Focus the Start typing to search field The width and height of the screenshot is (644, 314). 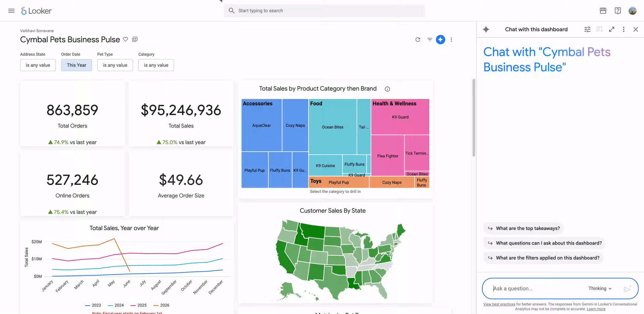click(x=324, y=11)
